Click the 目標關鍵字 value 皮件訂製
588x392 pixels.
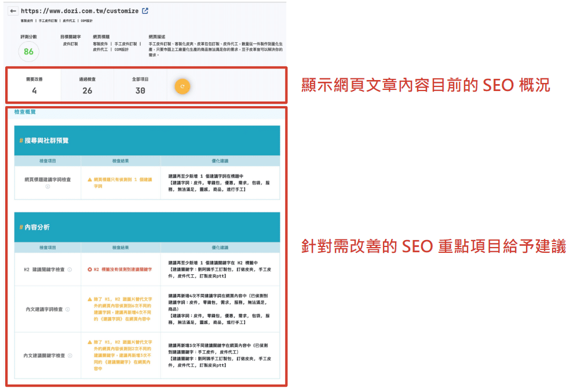[70, 43]
